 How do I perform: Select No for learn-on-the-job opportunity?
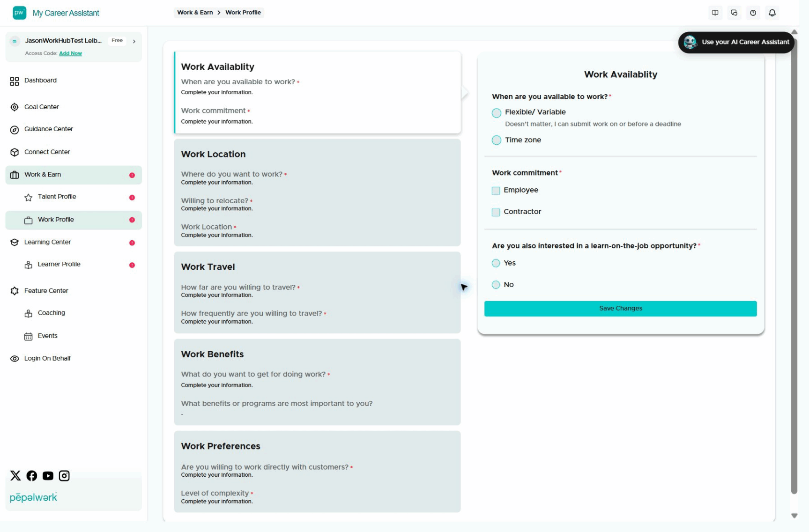[496, 285]
